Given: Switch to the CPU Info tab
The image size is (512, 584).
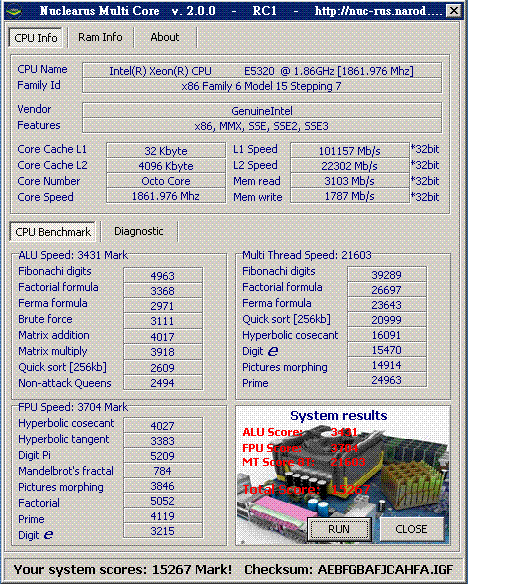Looking at the screenshot, I should [36, 38].
